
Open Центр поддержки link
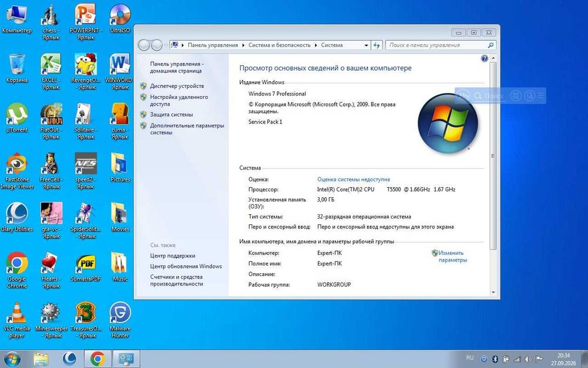click(x=172, y=256)
